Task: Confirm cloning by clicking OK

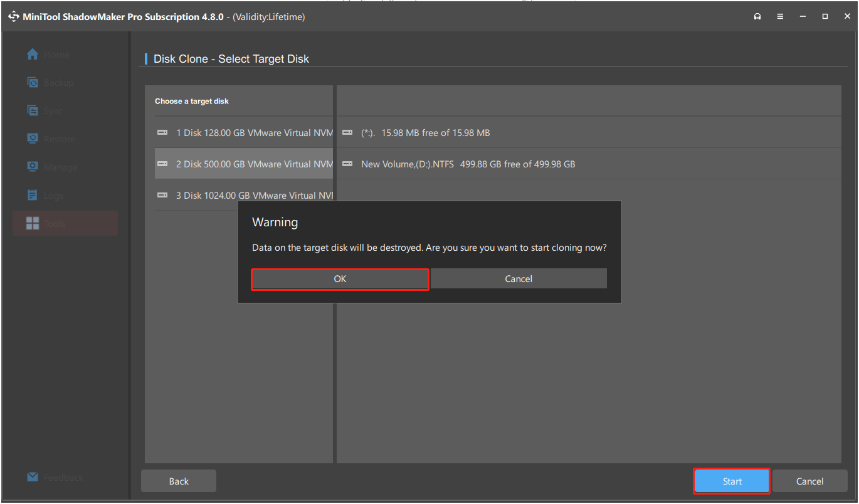Action: tap(340, 278)
